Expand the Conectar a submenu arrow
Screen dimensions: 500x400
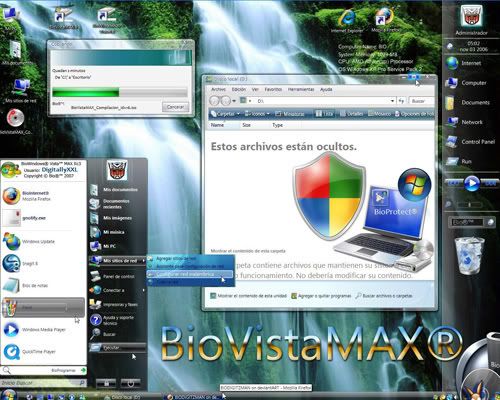tap(144, 290)
